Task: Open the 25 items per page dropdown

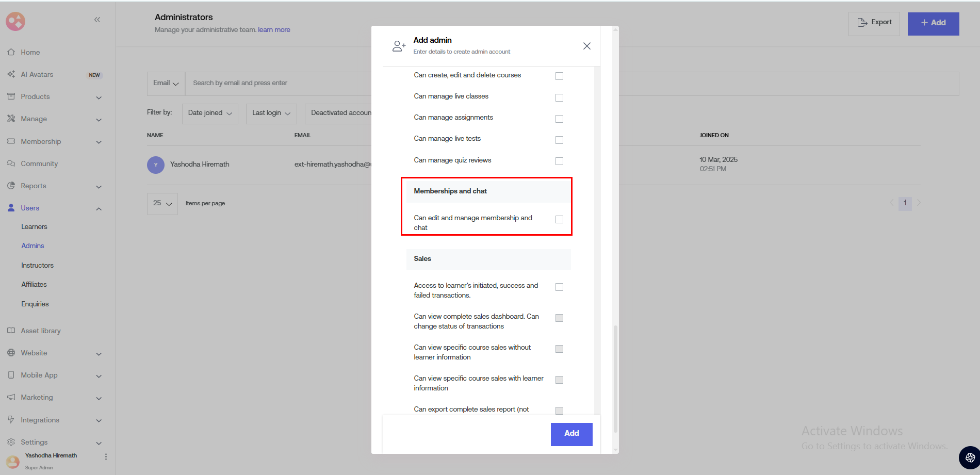Action: [162, 203]
